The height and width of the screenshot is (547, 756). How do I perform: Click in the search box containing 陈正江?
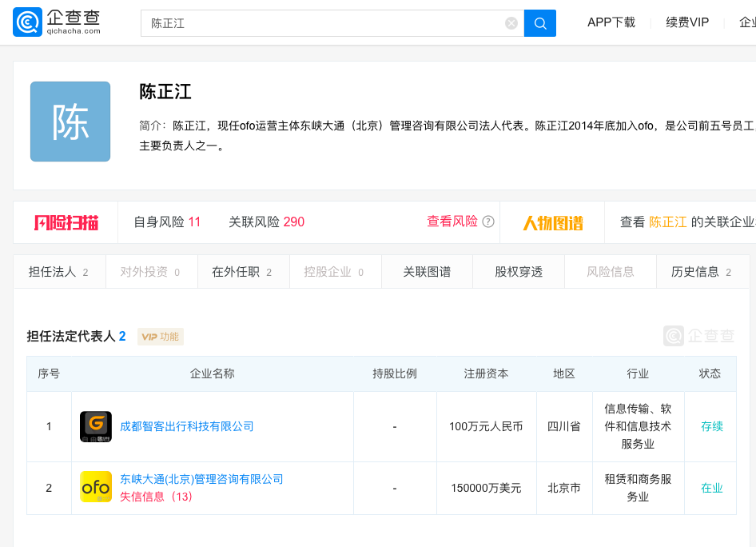point(320,23)
